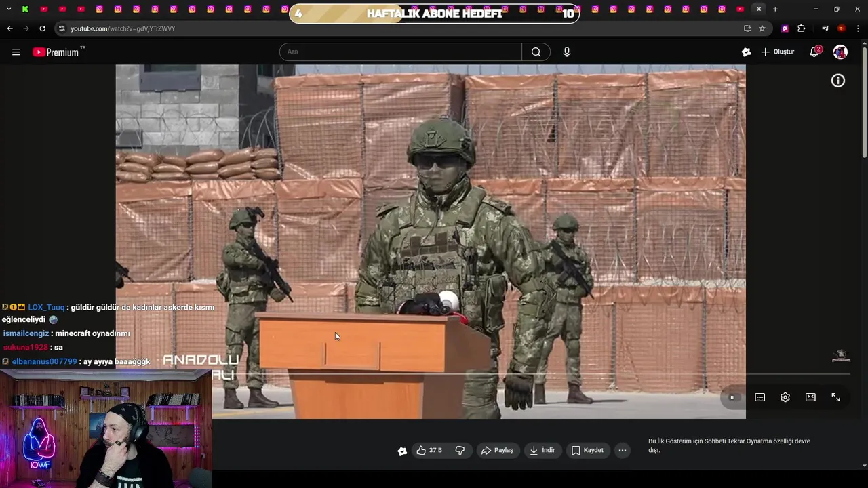Open the account avatar menu

coord(840,52)
